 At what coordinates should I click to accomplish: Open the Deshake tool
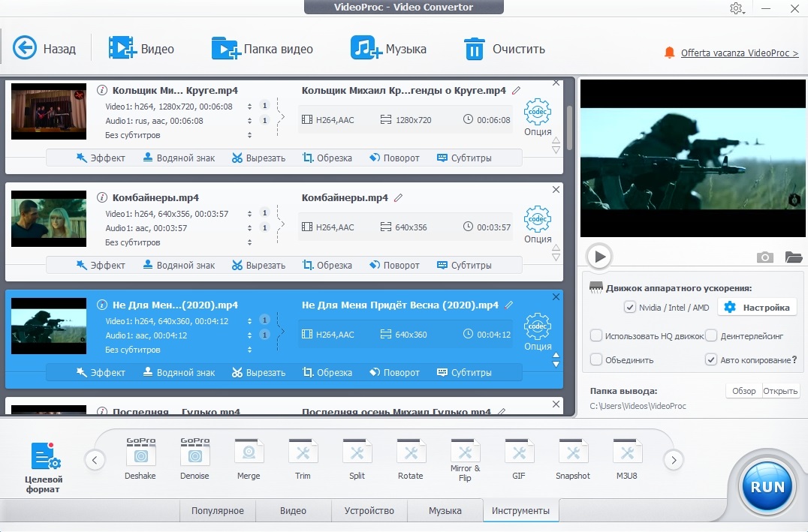click(140, 459)
